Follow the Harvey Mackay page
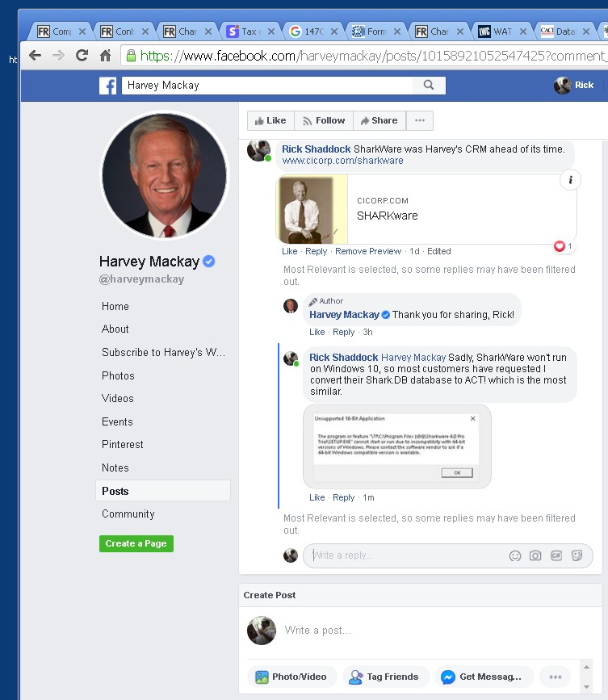The image size is (608, 700). click(324, 120)
